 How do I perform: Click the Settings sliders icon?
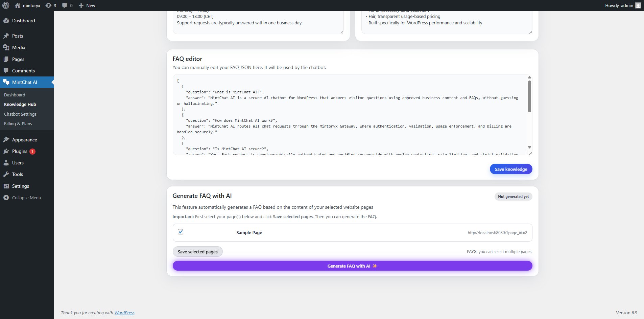(x=7, y=186)
